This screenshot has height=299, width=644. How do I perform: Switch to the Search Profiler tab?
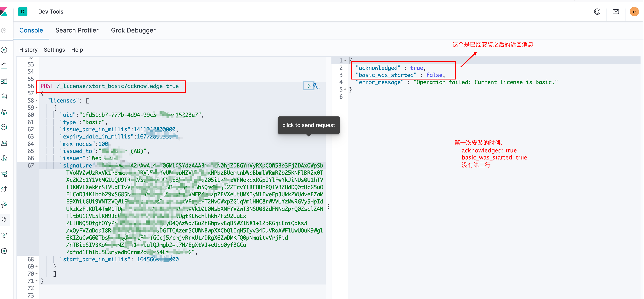77,30
